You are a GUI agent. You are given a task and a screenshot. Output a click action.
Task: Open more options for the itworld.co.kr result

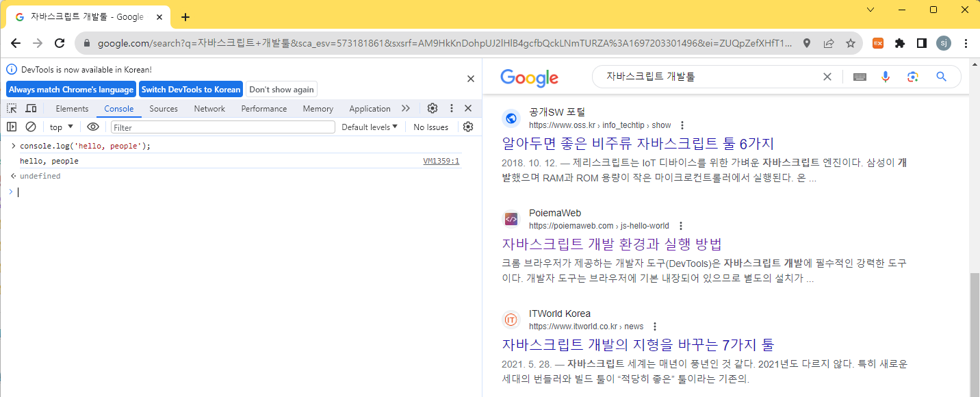click(655, 326)
